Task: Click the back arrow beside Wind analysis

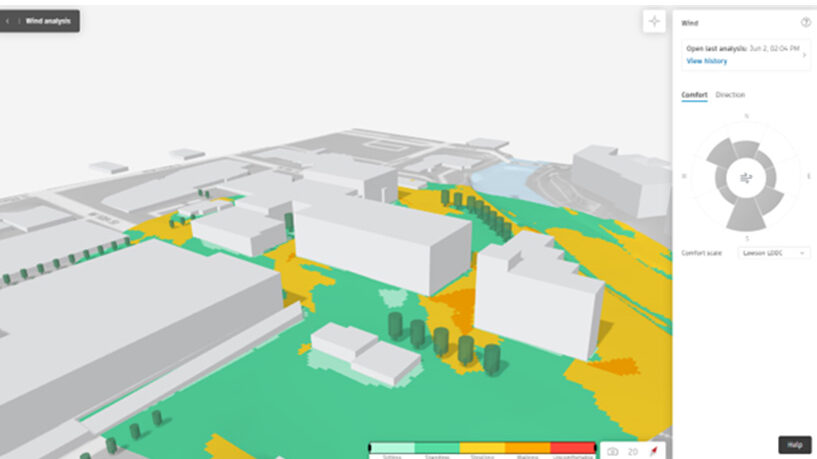Action: [x=9, y=21]
